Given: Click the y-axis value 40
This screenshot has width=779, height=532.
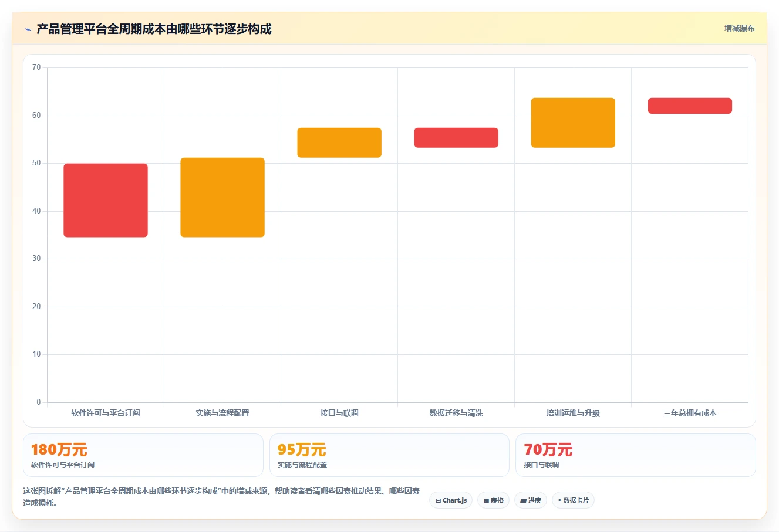Looking at the screenshot, I should 36,211.
